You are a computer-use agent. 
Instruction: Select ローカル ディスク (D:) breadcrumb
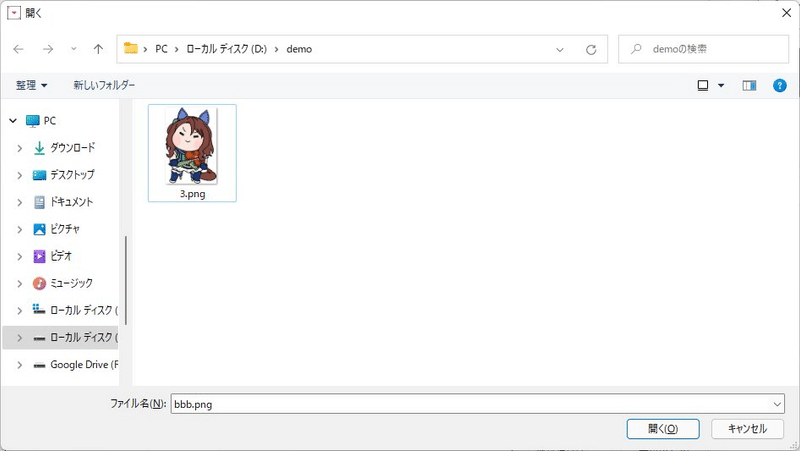[x=226, y=49]
